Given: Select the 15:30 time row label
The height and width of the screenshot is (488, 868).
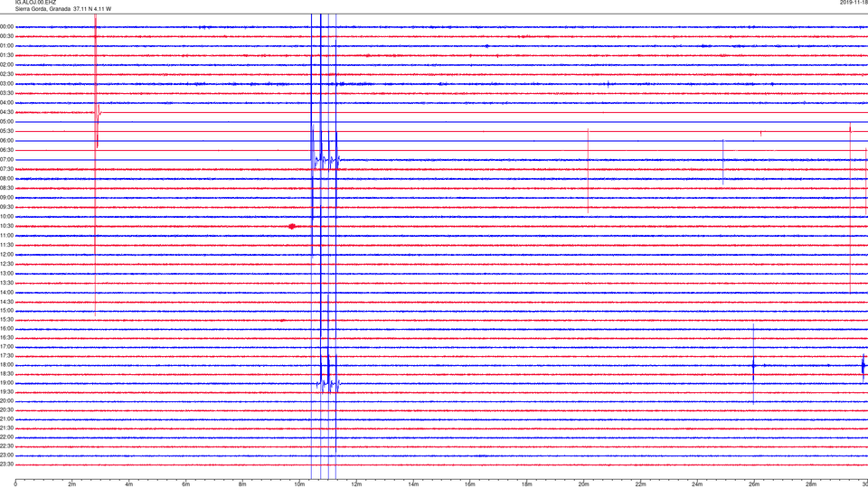Looking at the screenshot, I should (6, 320).
